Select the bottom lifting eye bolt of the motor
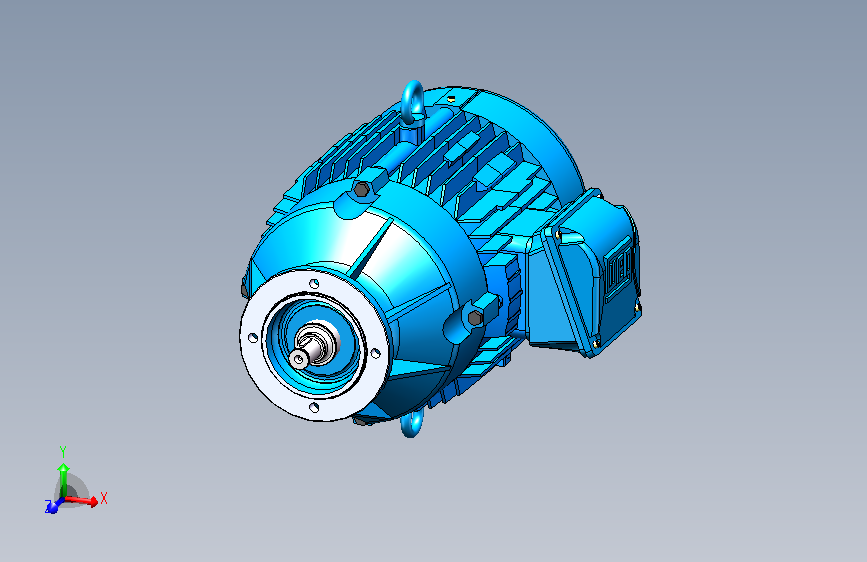This screenshot has width=867, height=562. pos(411,424)
